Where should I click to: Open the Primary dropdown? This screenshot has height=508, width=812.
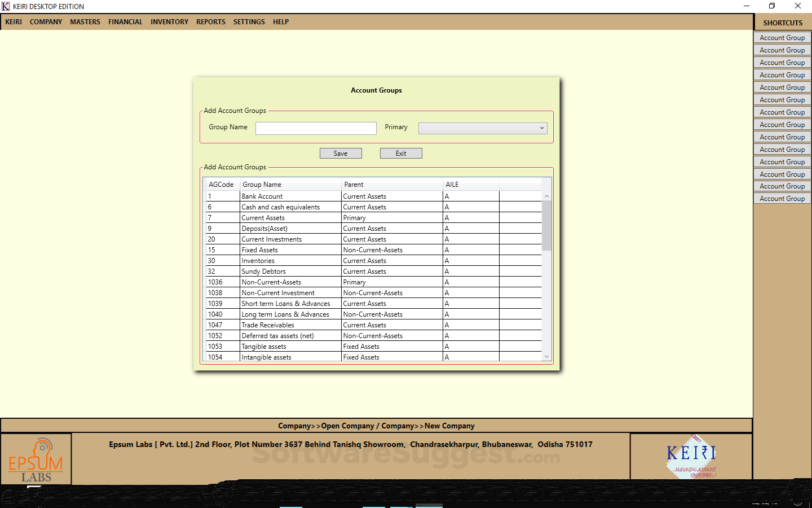(482, 128)
